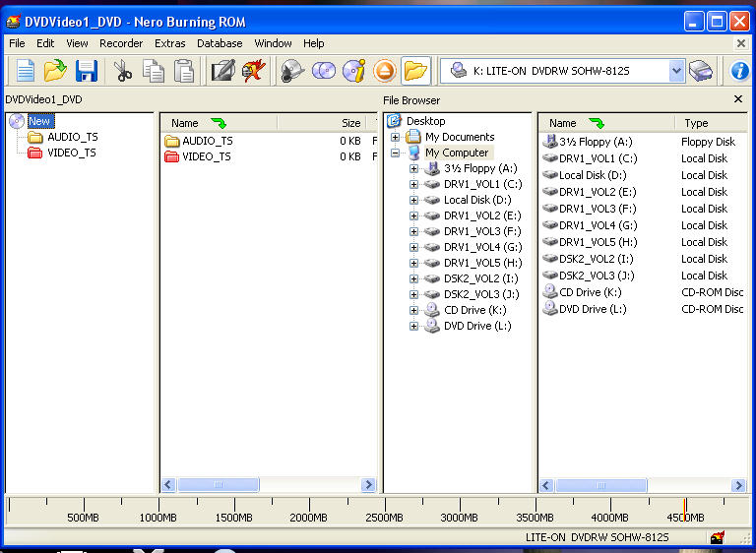Viewport: 756px width, 553px height.
Task: Expand Local Disk (D:) in the tree
Action: click(413, 200)
